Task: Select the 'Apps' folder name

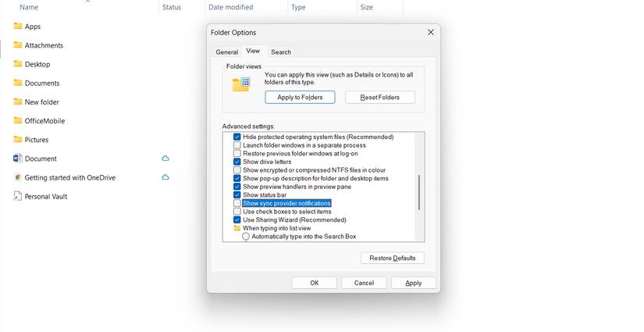Action: tap(33, 27)
